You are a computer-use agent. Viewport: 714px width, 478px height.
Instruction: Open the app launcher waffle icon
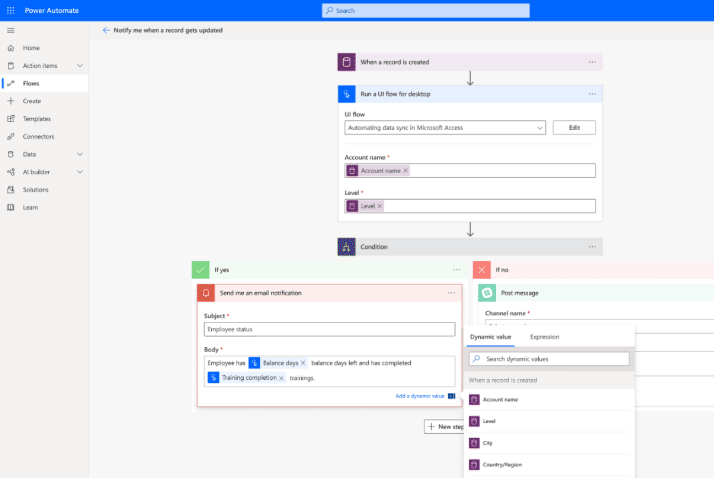tap(10, 10)
